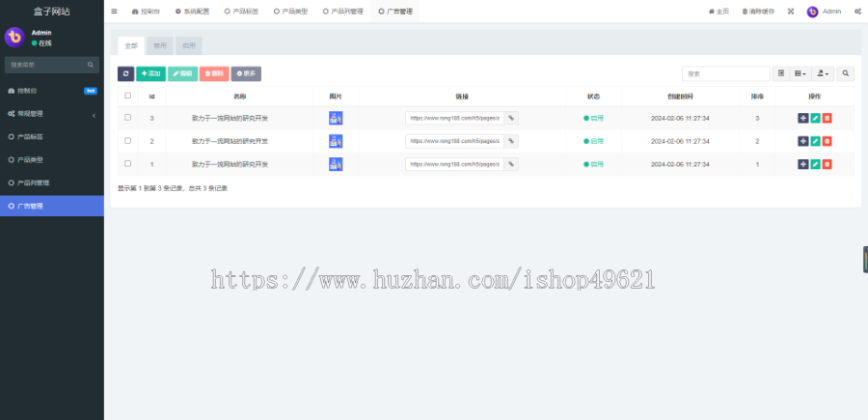Focus the table 搜索 input field
868x420 pixels.
coord(725,73)
